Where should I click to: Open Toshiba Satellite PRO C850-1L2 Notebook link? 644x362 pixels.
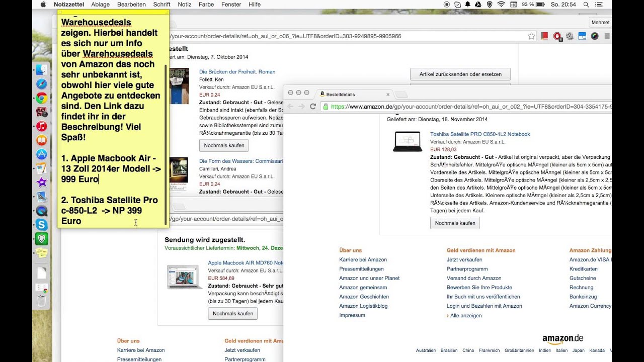[x=480, y=134]
